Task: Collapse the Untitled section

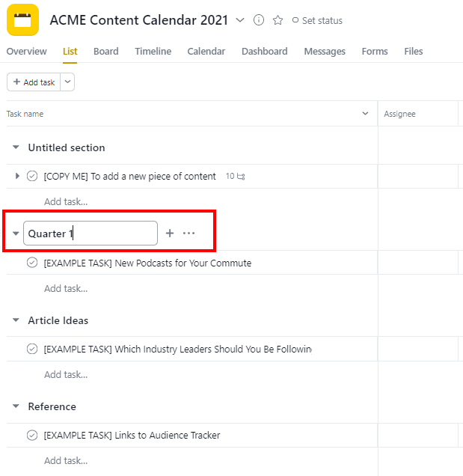Action: (x=16, y=147)
